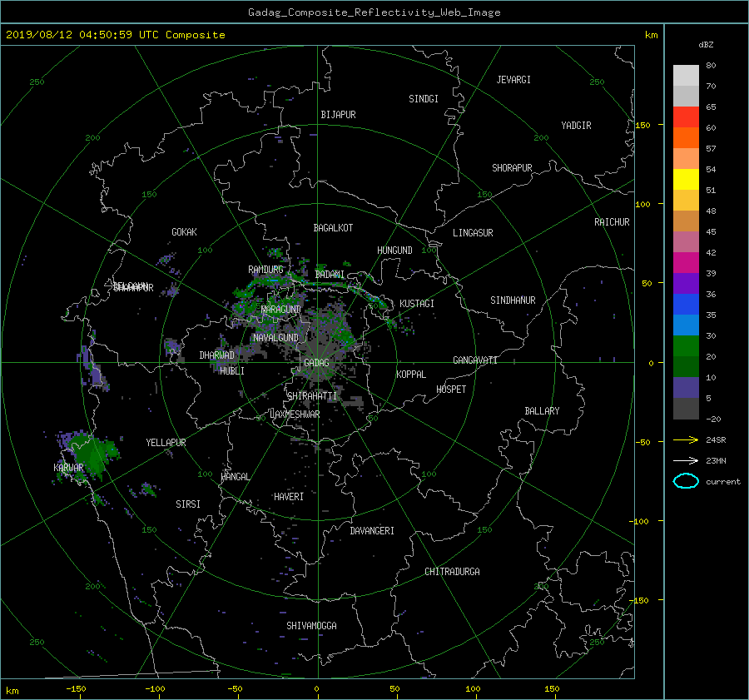Click the BIJAPUR city label
The height and width of the screenshot is (700, 749).
pos(338,115)
